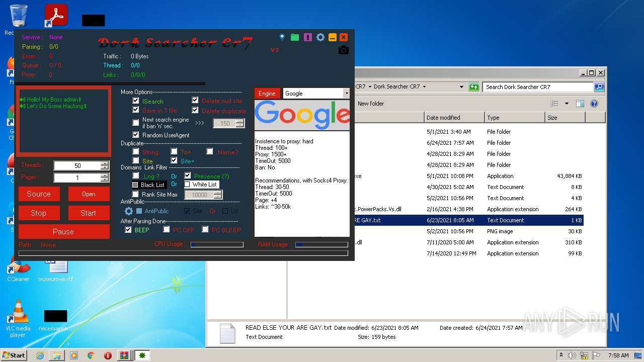
Task: Increase Threads value with stepper
Action: [x=104, y=163]
